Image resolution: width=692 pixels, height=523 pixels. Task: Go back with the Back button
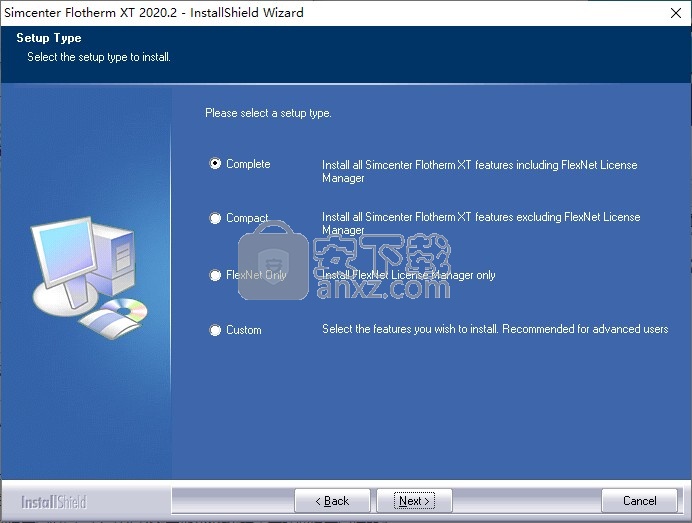pyautogui.click(x=332, y=501)
